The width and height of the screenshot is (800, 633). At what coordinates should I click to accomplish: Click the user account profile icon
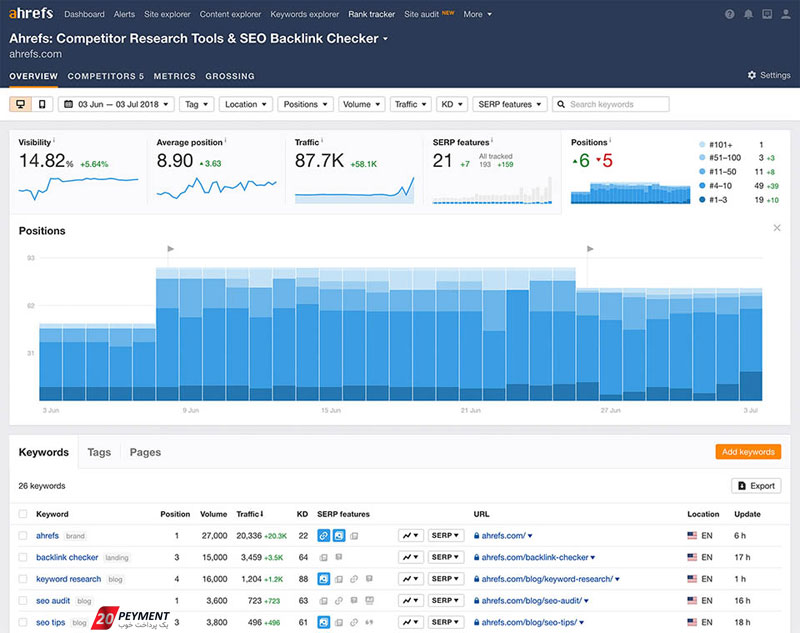786,14
